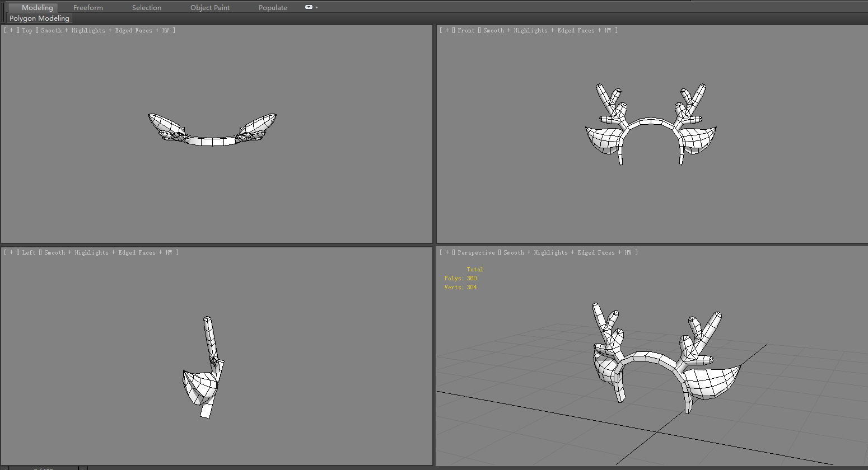Select the headband mesh in the Top viewport
The width and height of the screenshot is (868, 470).
click(x=213, y=141)
